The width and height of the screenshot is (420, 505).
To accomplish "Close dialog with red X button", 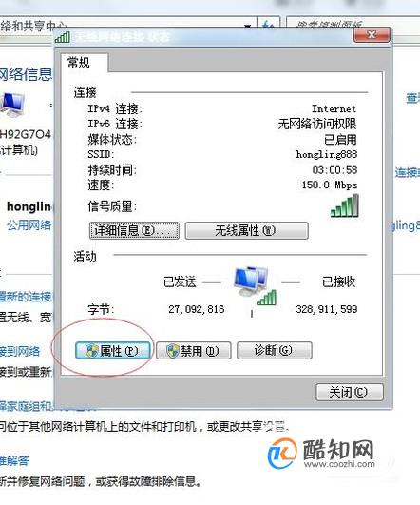I will (x=372, y=34).
